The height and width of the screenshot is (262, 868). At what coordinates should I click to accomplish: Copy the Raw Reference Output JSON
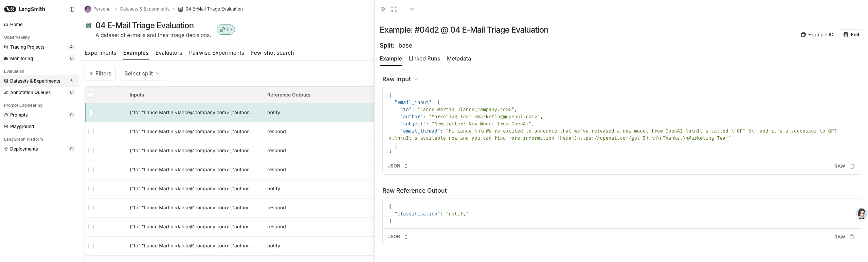(x=852, y=237)
